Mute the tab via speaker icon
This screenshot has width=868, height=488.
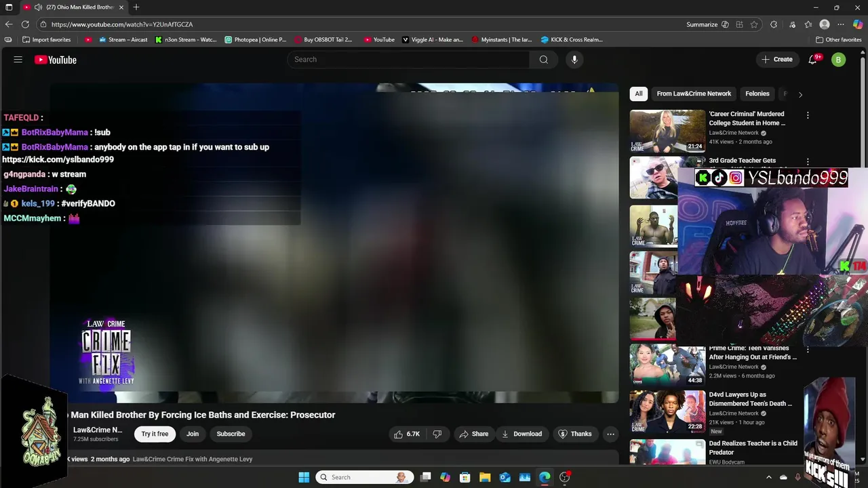[x=38, y=7]
